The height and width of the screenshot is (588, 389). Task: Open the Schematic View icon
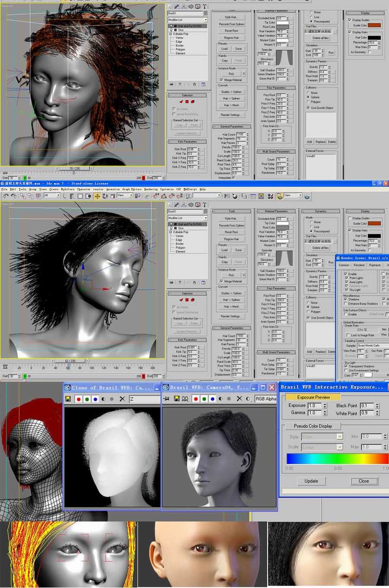click(261, 196)
